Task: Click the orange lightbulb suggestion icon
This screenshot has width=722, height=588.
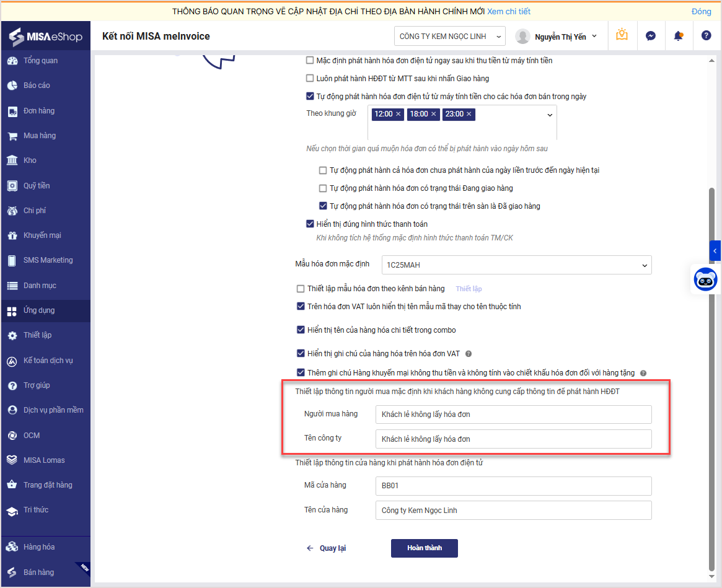Action: [x=622, y=35]
